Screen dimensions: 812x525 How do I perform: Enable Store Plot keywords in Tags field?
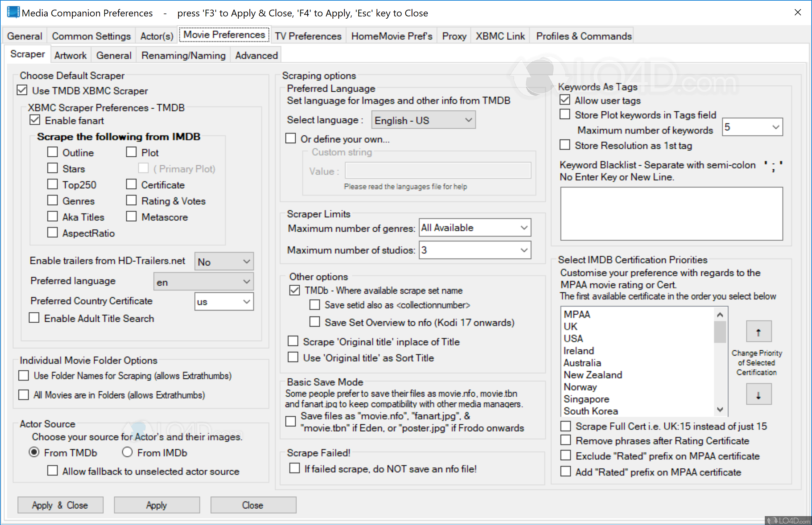pos(565,114)
